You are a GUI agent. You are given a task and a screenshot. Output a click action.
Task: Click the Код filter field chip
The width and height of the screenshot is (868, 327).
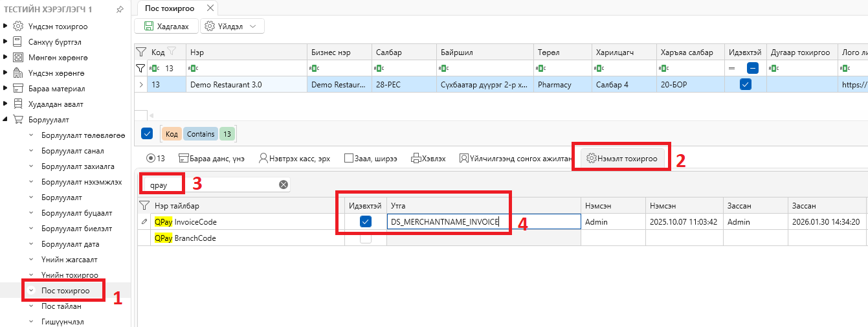point(172,133)
